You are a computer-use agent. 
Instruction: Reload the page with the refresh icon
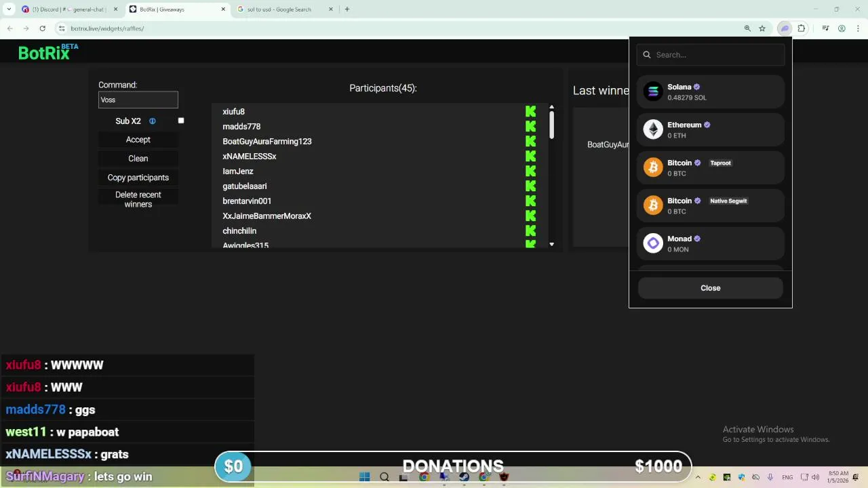[x=42, y=28]
